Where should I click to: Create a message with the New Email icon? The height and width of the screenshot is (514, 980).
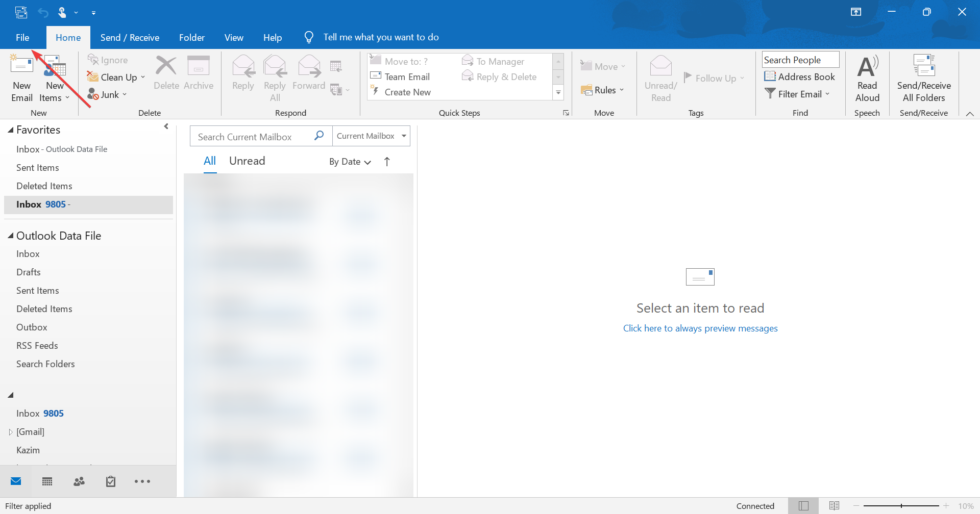pyautogui.click(x=21, y=76)
